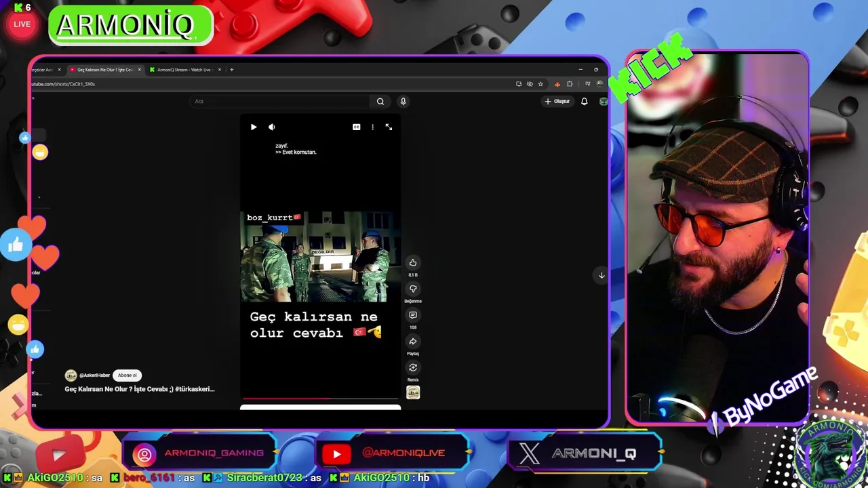Open the sound source thumbnail below Remix
Viewport: 868px width, 488px height.
pyautogui.click(x=413, y=392)
